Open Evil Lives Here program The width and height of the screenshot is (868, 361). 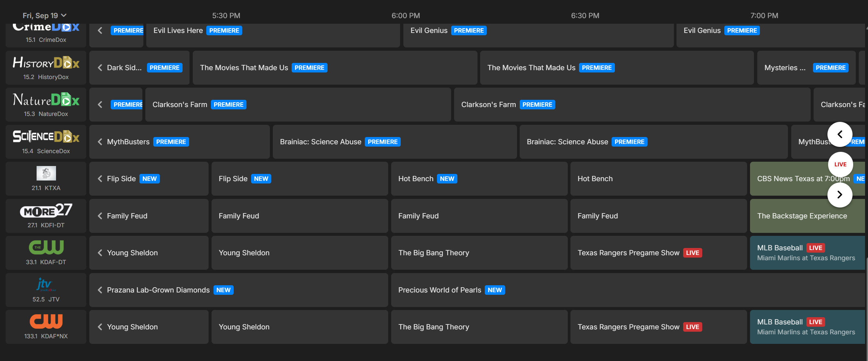click(178, 31)
